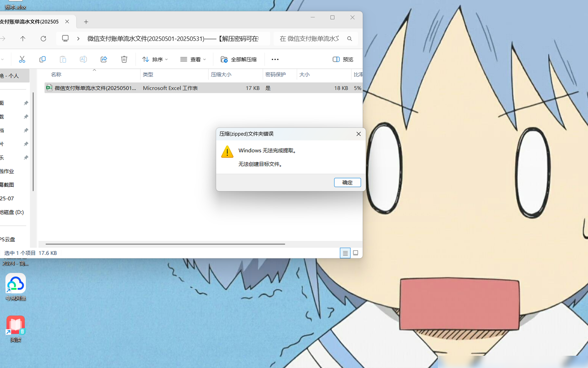
Task: Click the Delete trash can icon
Action: coord(124,60)
